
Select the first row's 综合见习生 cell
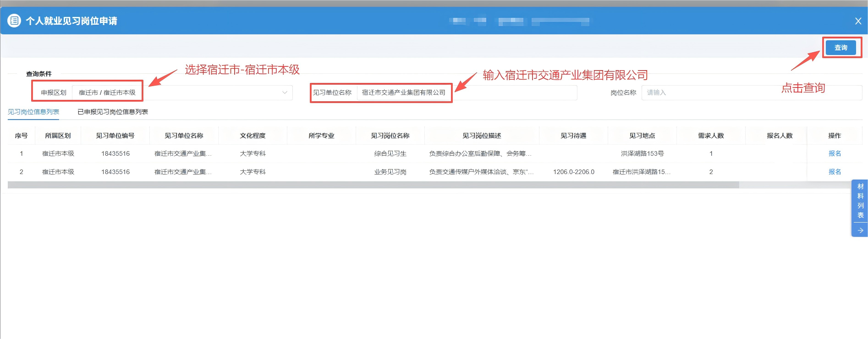[390, 153]
